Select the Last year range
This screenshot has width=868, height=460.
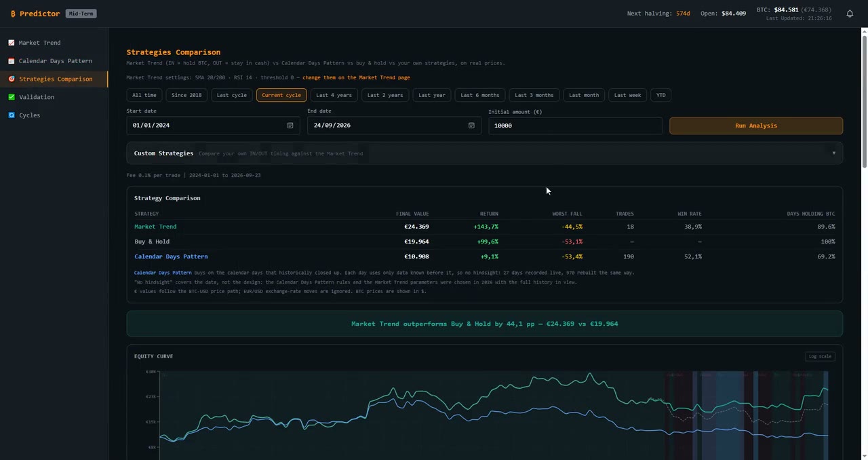pyautogui.click(x=432, y=95)
